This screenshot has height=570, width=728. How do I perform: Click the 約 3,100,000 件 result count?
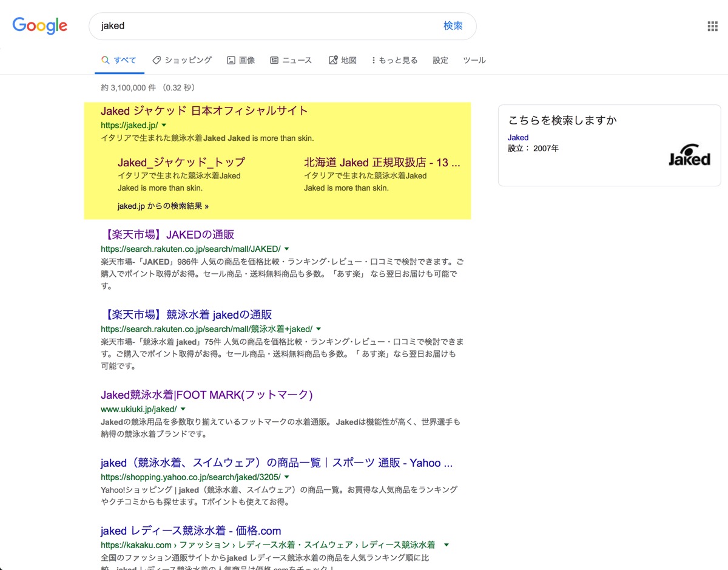(x=127, y=88)
